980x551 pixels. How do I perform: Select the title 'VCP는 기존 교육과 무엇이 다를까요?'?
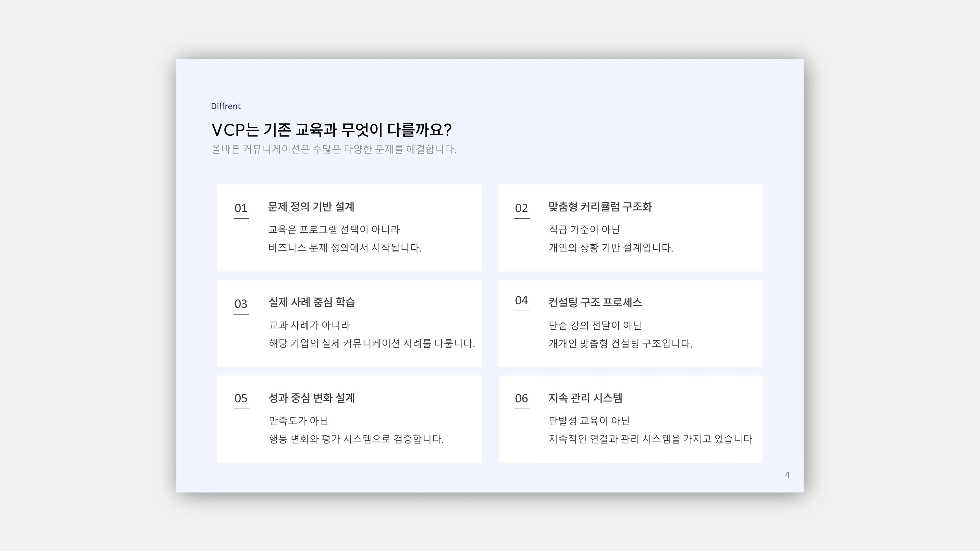[x=332, y=130]
